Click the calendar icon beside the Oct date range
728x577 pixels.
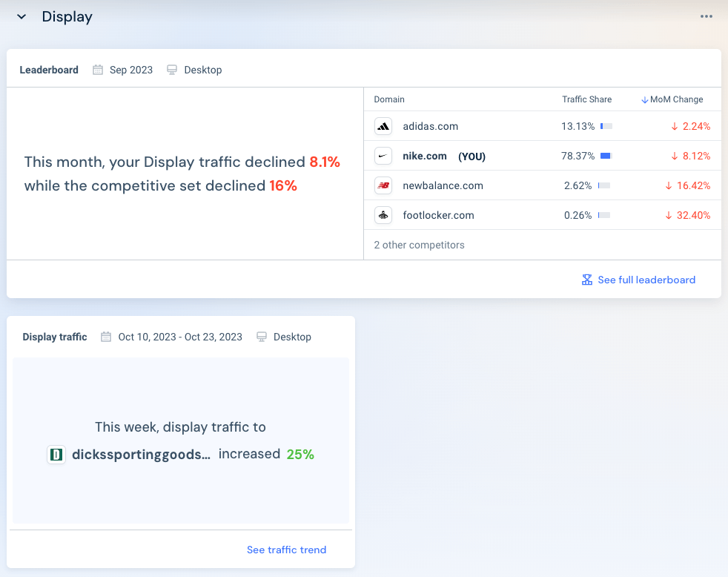pyautogui.click(x=105, y=336)
